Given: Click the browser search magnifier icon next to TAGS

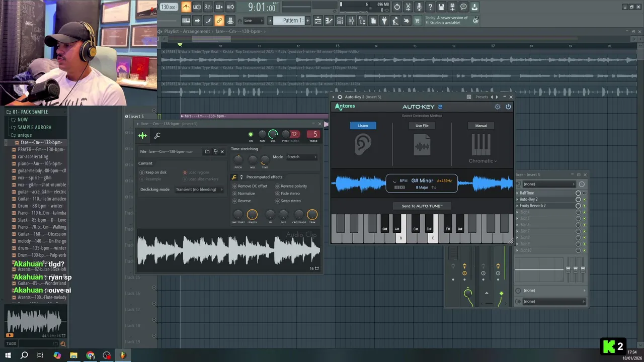Looking at the screenshot, I should pyautogui.click(x=63, y=344).
